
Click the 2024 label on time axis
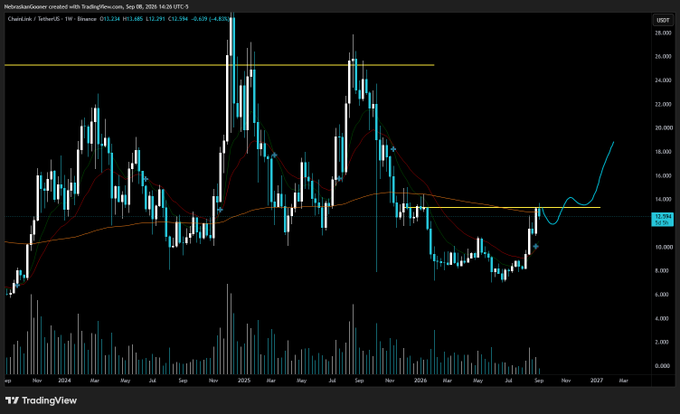click(x=64, y=381)
